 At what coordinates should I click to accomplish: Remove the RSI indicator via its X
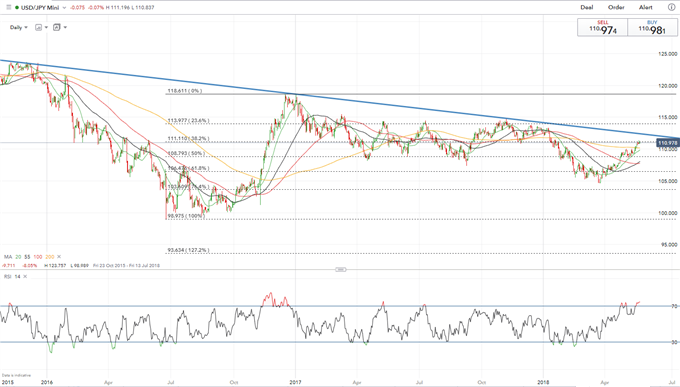click(x=25, y=276)
